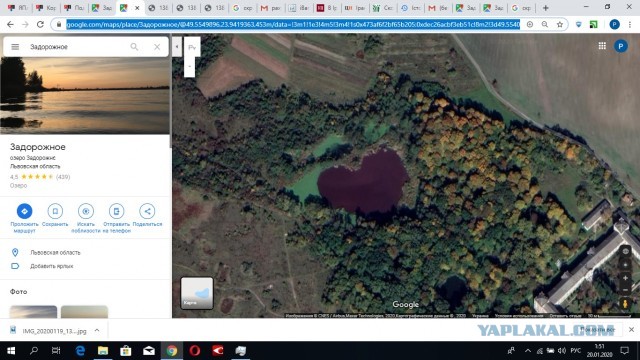640x360 pixels.
Task: Switch to map view layer thumbnail
Action: click(x=197, y=293)
